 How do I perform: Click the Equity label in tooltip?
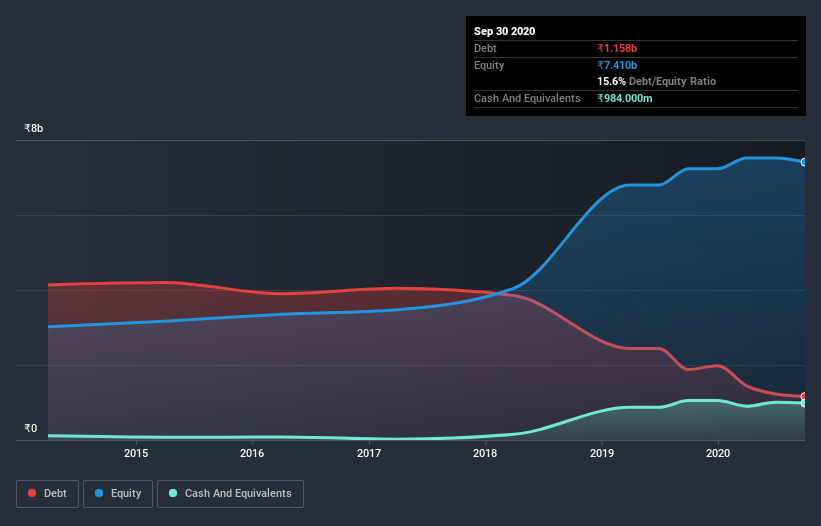coord(489,65)
